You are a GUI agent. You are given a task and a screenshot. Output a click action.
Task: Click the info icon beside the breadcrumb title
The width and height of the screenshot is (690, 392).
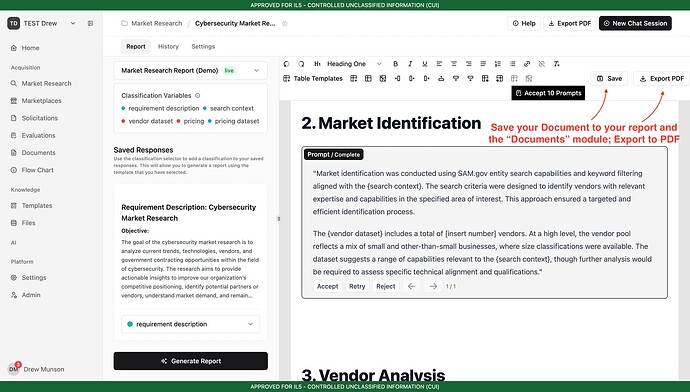tap(285, 23)
